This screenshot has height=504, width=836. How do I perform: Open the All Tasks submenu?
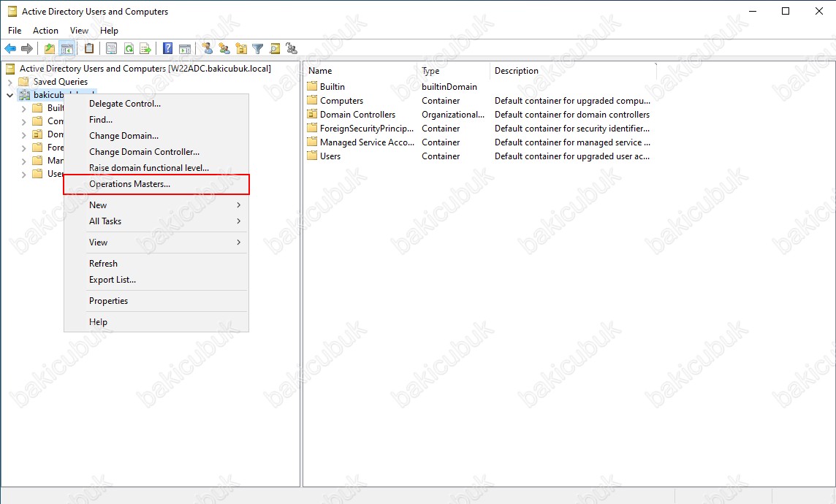156,221
